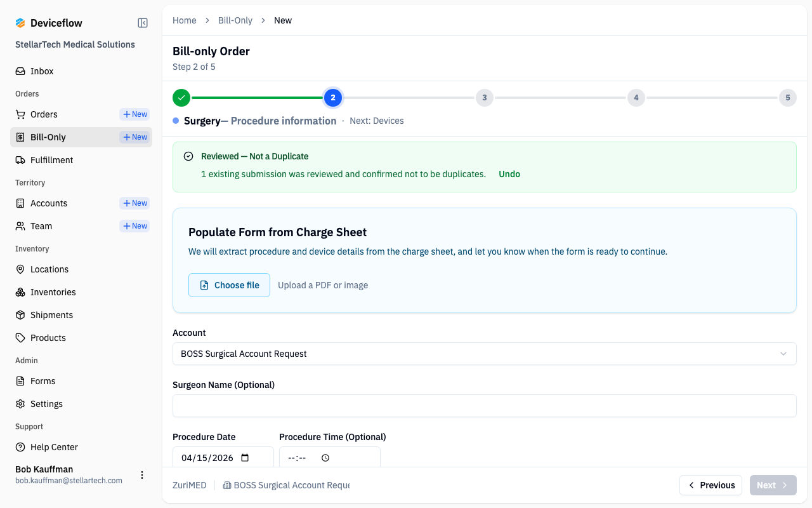Image resolution: width=812 pixels, height=508 pixels.
Task: Click the Help Center question icon
Action: pos(20,447)
